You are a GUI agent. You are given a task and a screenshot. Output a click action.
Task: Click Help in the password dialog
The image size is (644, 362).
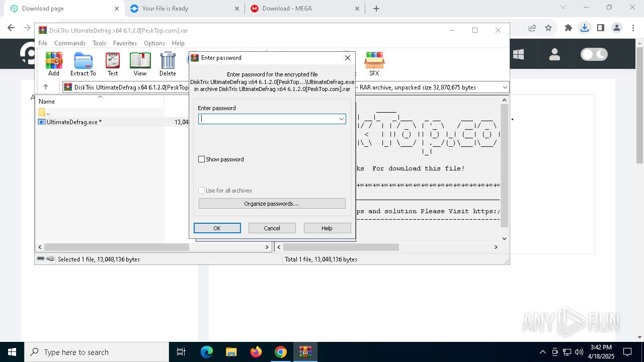(327, 228)
